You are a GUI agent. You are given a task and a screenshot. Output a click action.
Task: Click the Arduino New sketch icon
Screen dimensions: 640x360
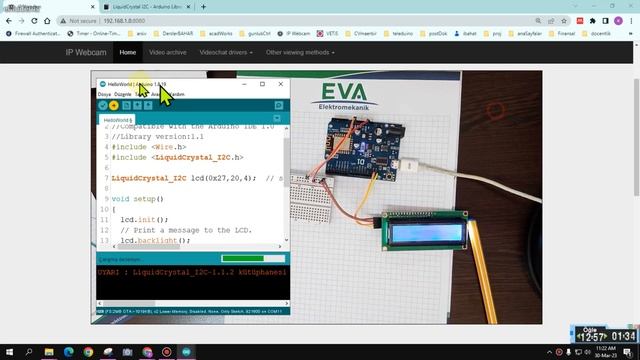coord(127,105)
